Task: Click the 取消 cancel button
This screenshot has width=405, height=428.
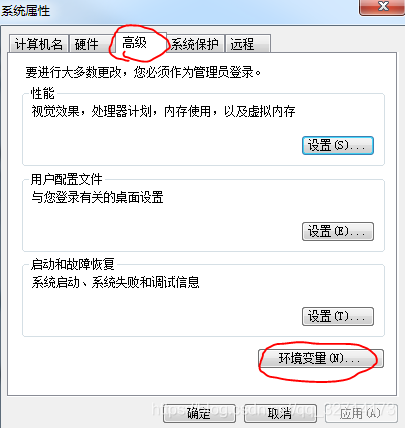Action: [280, 413]
